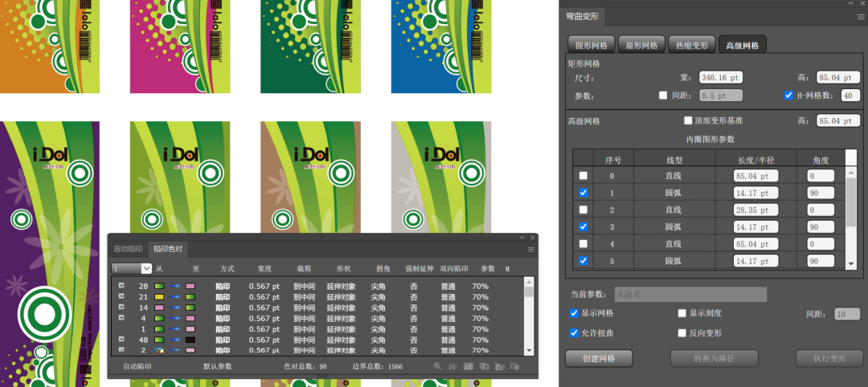Expand the row 28 color pair
This screenshot has width=868, height=387.
(121, 286)
